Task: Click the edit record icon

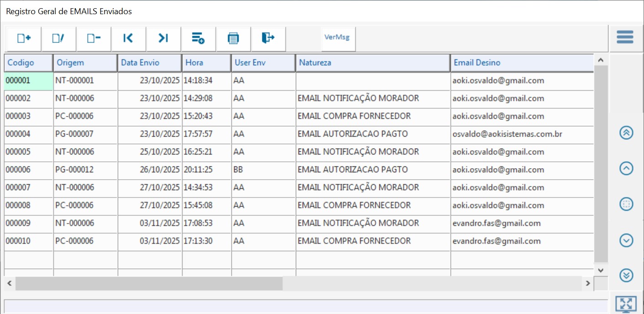Action: coord(58,39)
